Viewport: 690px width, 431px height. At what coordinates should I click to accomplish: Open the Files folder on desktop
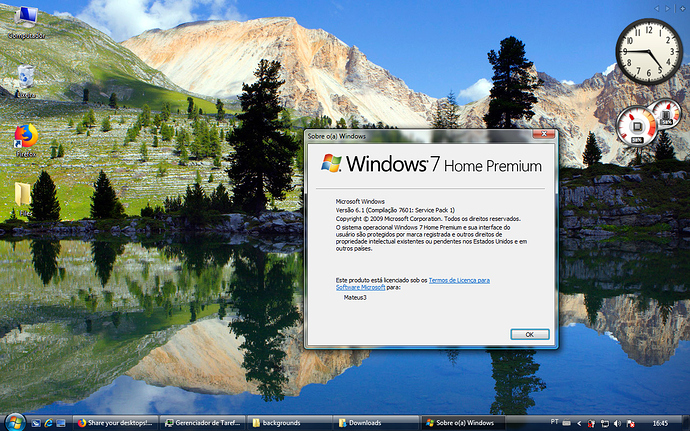pos(23,199)
